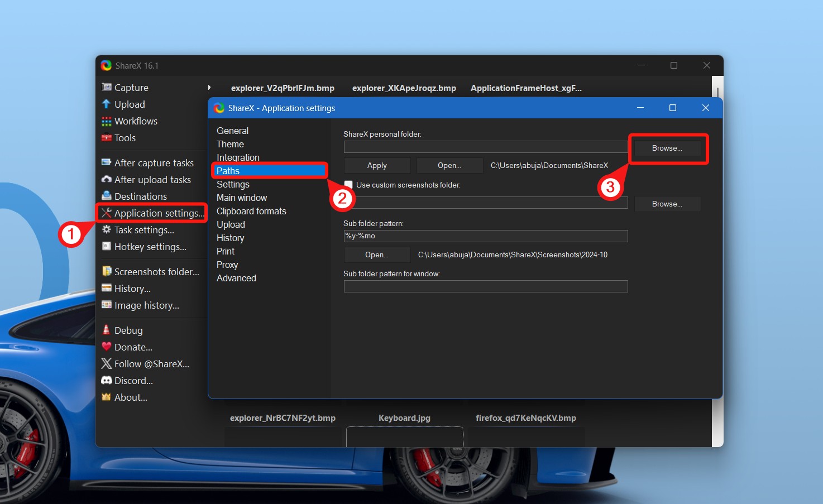Edit the sub folder pattern field
Viewport: 823px width, 504px height.
[x=485, y=236]
